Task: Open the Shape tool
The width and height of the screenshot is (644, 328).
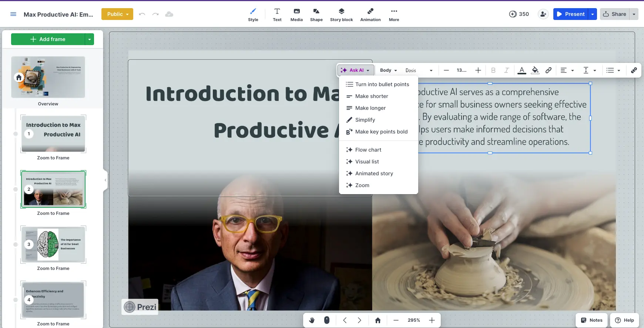Action: [316, 15]
